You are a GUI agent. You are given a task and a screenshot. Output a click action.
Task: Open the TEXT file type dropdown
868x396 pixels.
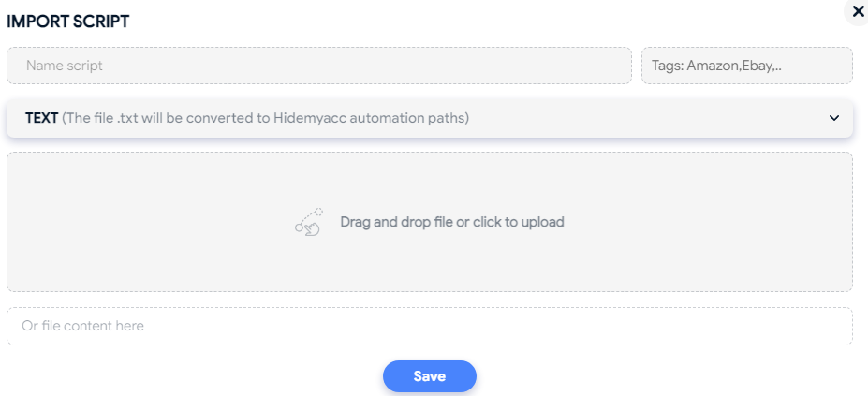point(430,118)
